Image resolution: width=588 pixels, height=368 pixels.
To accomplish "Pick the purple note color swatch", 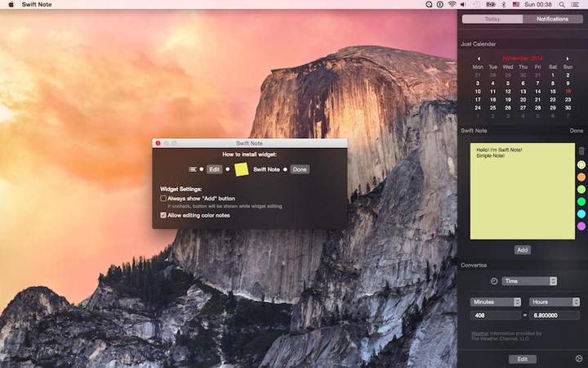I will point(581,226).
